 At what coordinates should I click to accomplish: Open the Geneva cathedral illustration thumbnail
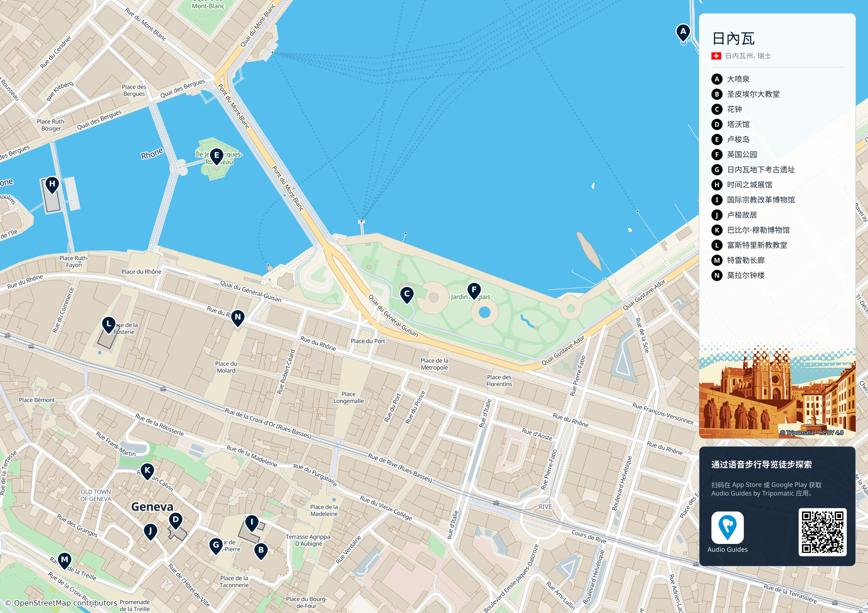pyautogui.click(x=777, y=391)
